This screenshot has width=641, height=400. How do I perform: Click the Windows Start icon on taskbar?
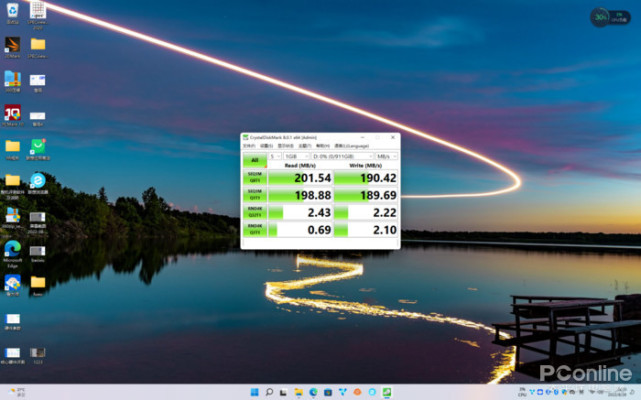[x=253, y=391]
